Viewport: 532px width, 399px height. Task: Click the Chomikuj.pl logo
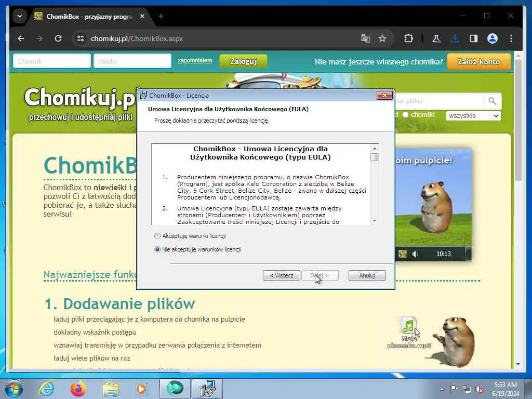(81, 98)
